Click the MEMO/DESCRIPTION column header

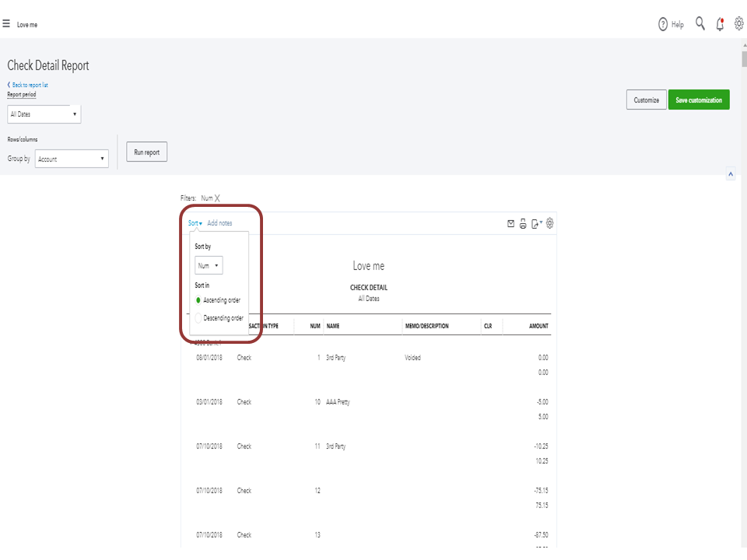click(x=427, y=326)
